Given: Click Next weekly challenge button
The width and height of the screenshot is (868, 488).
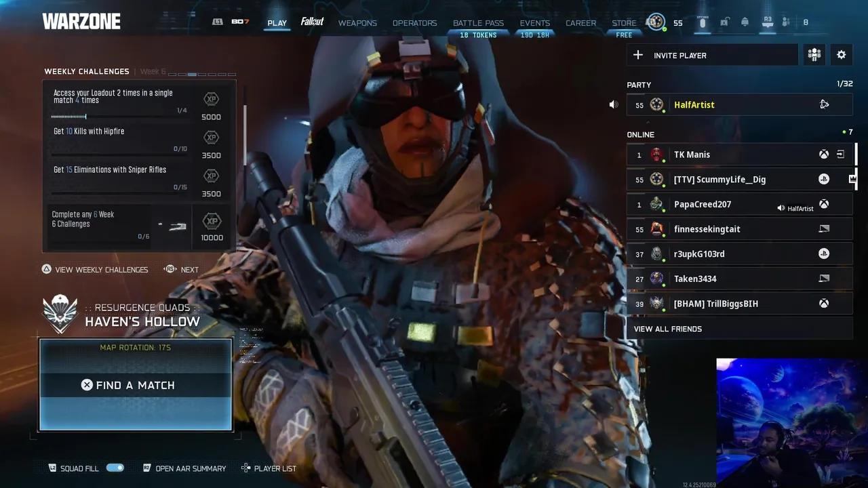Looking at the screenshot, I should tap(182, 269).
